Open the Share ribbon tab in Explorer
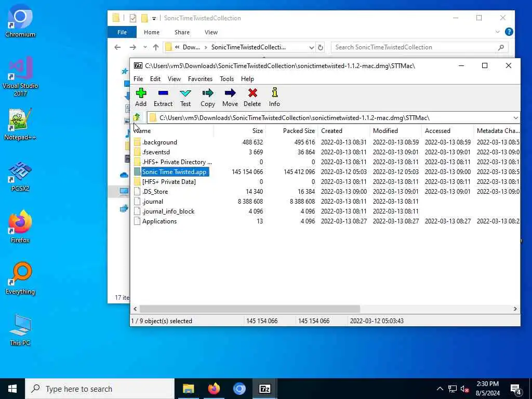532x399 pixels. point(182,32)
